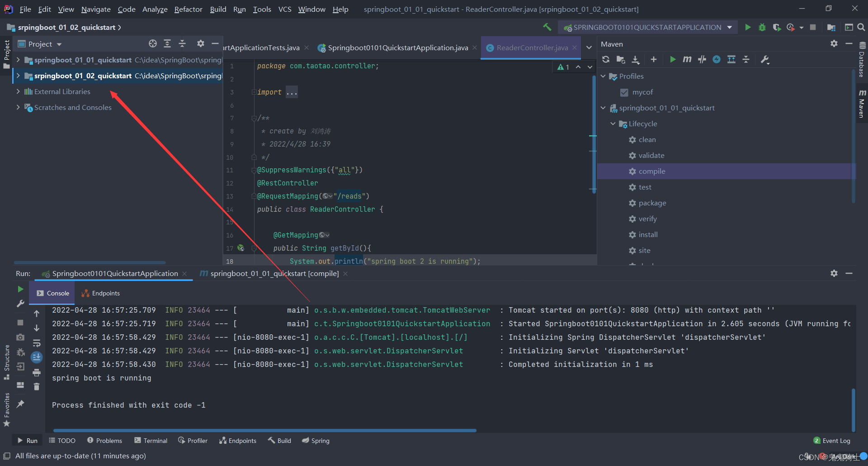
Task: Open the Database side panel
Action: click(x=862, y=60)
